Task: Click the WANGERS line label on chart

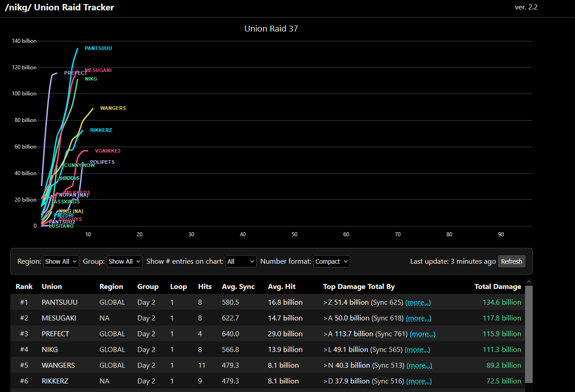Action: 113,108
